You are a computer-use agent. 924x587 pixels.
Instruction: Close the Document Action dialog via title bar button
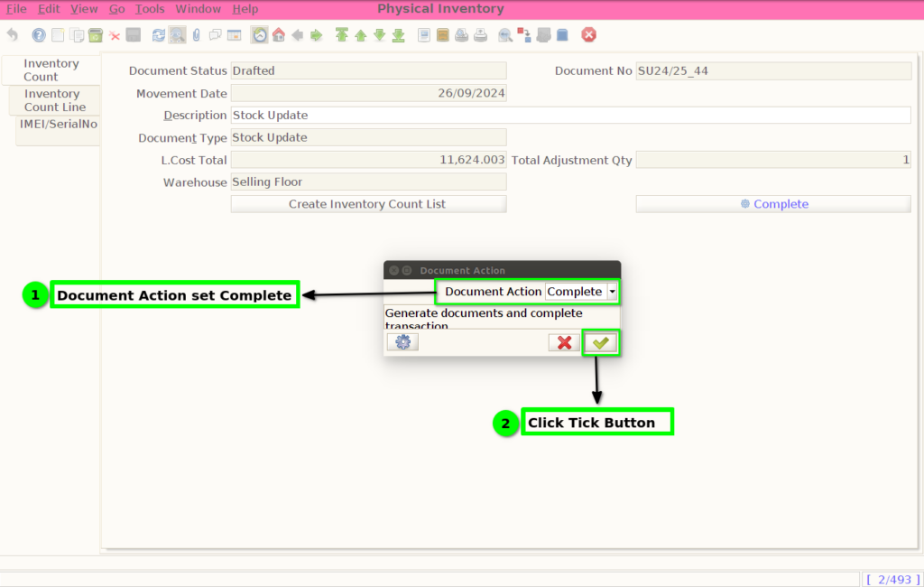coord(394,270)
